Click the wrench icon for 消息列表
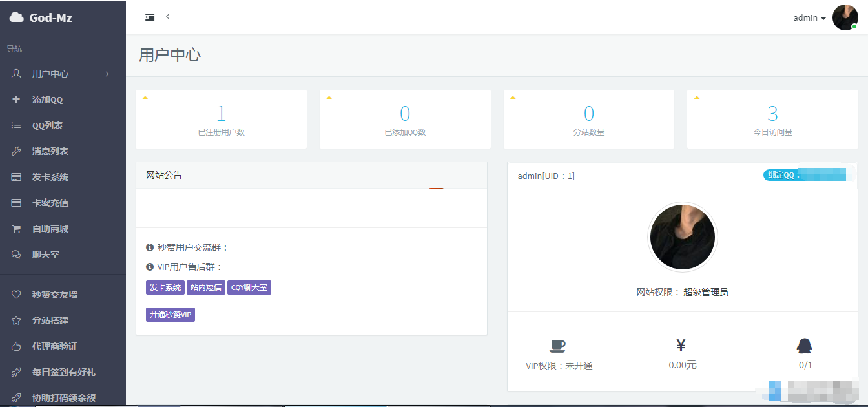Screen dimensions: 868x407 click(x=16, y=151)
